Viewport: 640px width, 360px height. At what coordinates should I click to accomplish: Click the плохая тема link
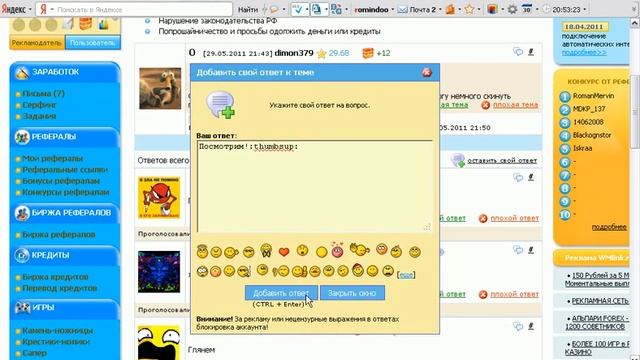click(x=515, y=105)
